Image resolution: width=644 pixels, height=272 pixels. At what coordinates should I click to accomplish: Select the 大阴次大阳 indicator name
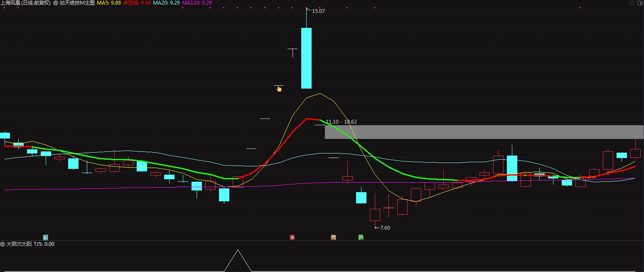19,244
